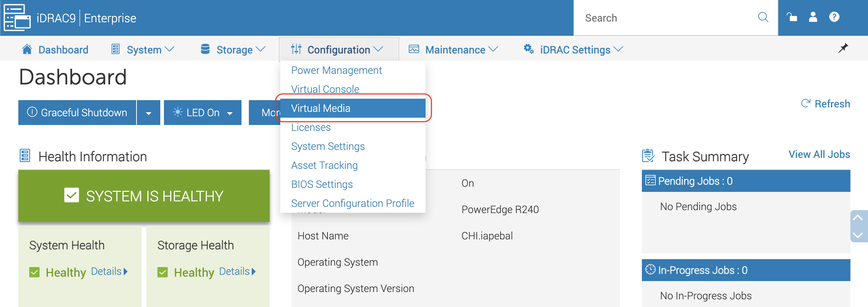Click the Pending Jobs checklist icon
868x307 pixels.
[650, 181]
